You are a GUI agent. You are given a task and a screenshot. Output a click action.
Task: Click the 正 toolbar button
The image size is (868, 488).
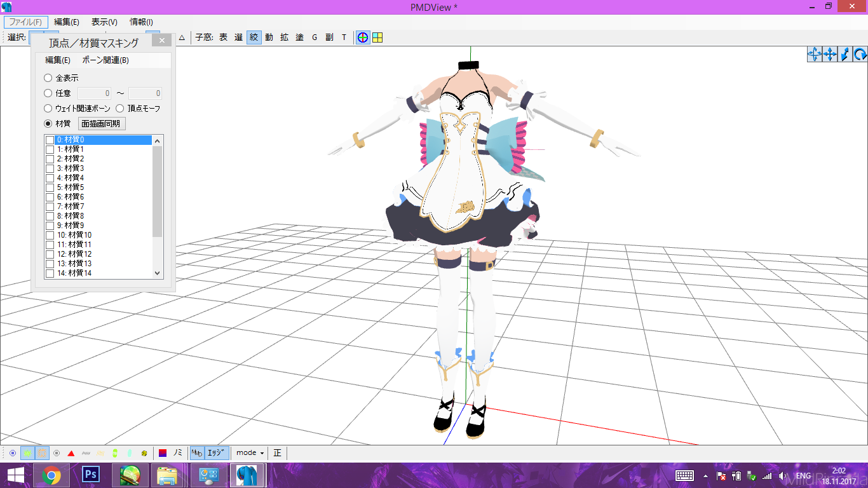pos(278,453)
